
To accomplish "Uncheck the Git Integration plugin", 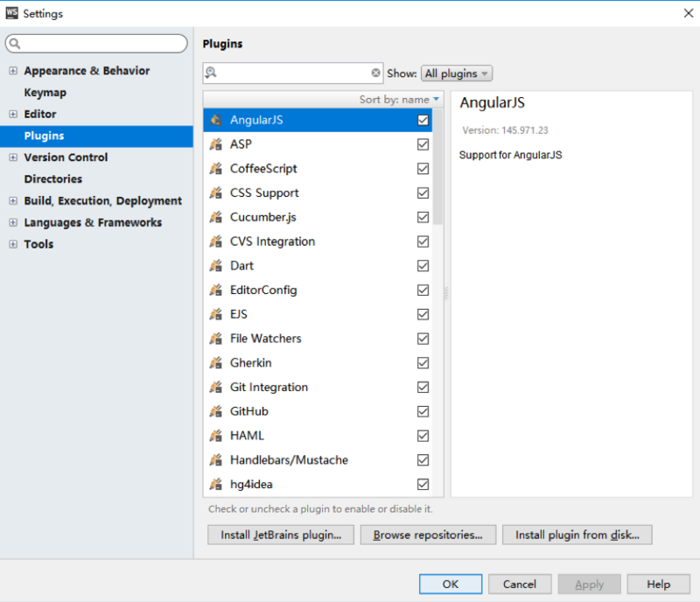I will point(423,388).
